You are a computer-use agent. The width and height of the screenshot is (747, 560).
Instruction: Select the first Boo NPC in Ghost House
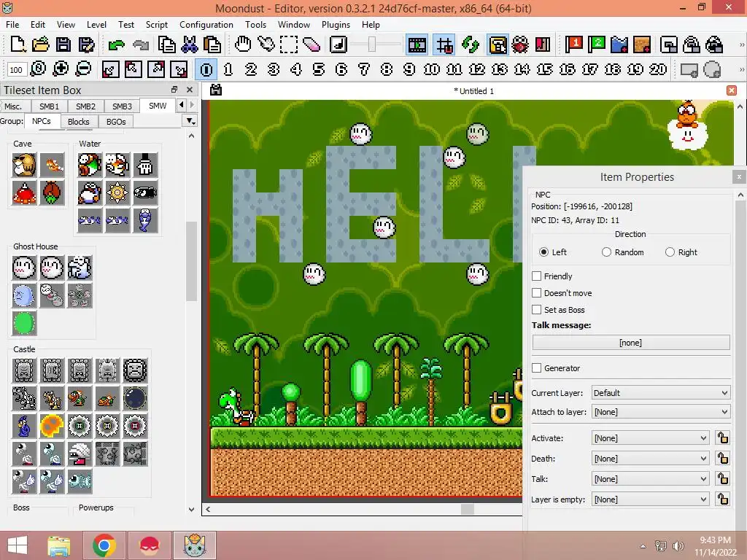point(24,268)
